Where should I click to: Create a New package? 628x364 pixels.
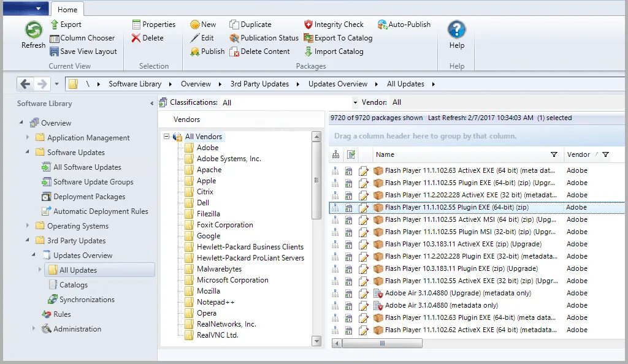click(x=203, y=25)
